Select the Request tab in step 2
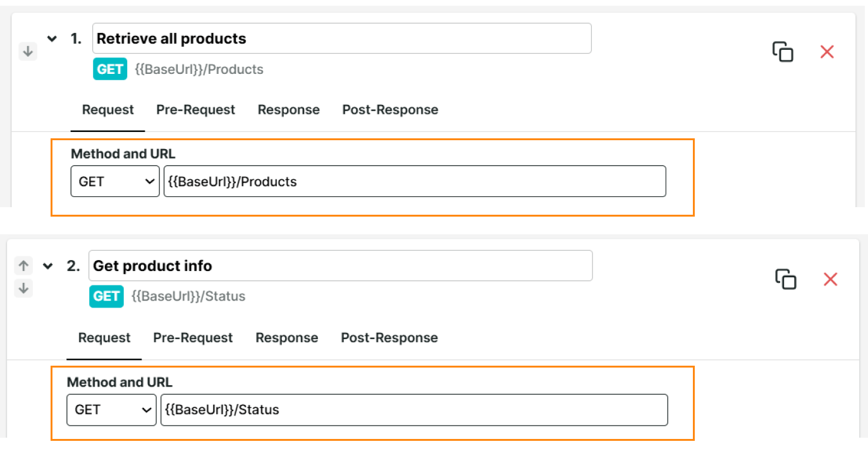868x468 pixels. pos(104,337)
